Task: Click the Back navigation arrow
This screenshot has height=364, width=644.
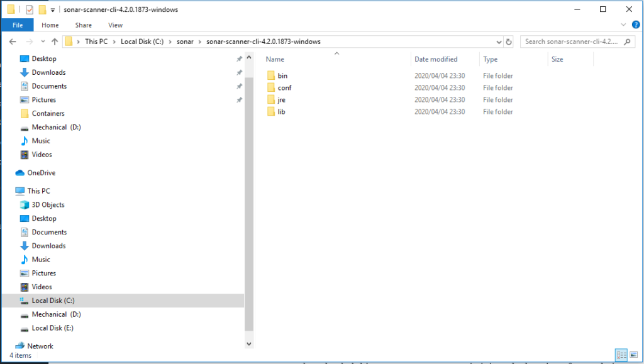Action: [x=13, y=41]
